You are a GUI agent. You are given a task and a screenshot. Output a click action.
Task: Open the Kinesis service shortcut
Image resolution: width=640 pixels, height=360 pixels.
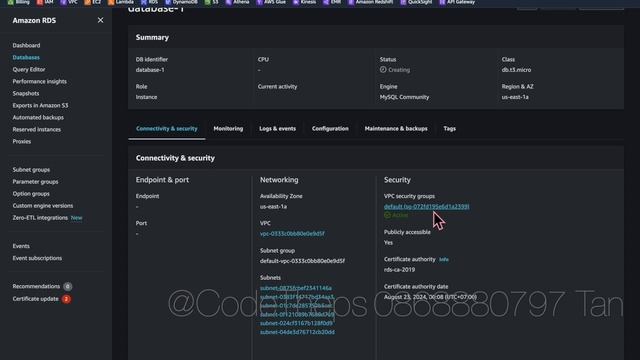[304, 2]
